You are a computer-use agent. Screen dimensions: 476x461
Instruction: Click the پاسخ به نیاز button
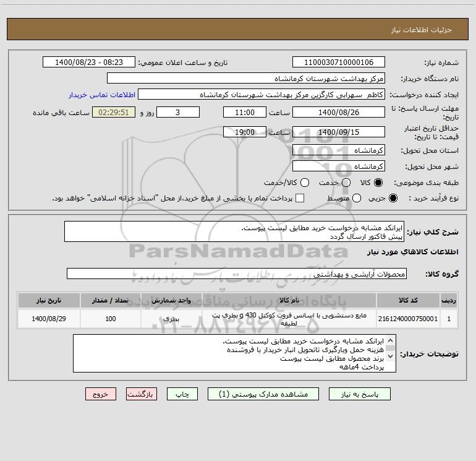tap(360, 394)
